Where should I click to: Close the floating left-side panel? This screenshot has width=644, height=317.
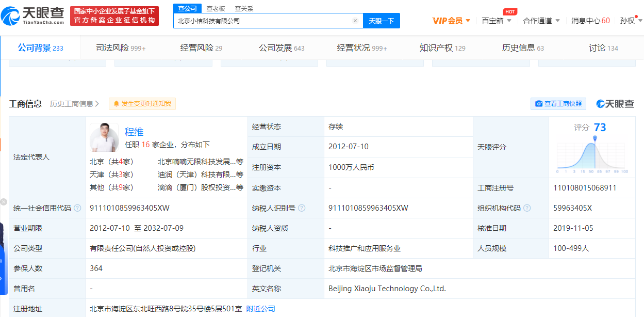tap(4, 202)
